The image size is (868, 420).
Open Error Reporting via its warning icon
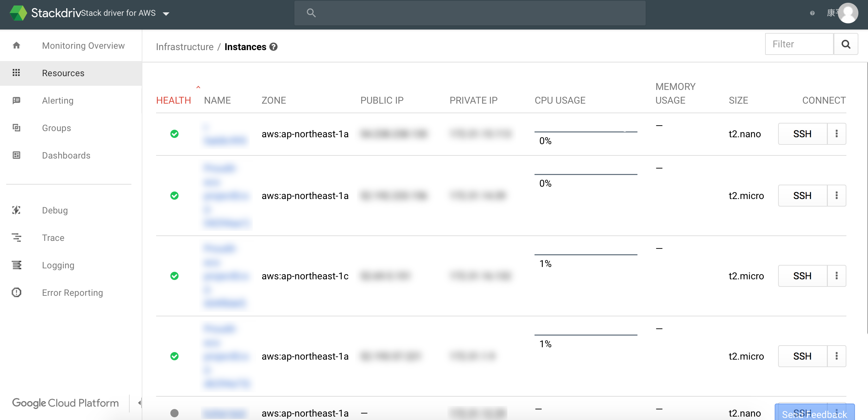(x=16, y=292)
